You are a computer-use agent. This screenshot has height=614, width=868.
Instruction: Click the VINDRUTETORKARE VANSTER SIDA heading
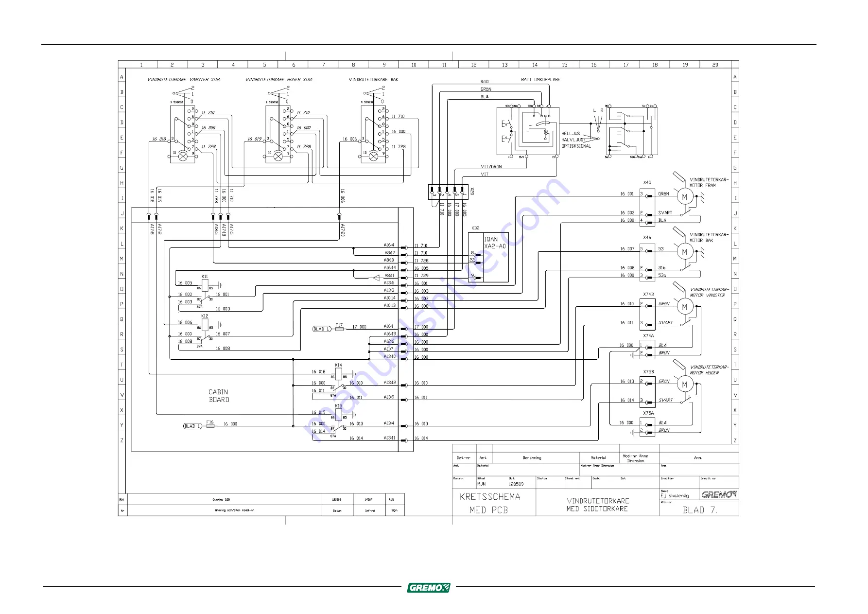pos(184,80)
